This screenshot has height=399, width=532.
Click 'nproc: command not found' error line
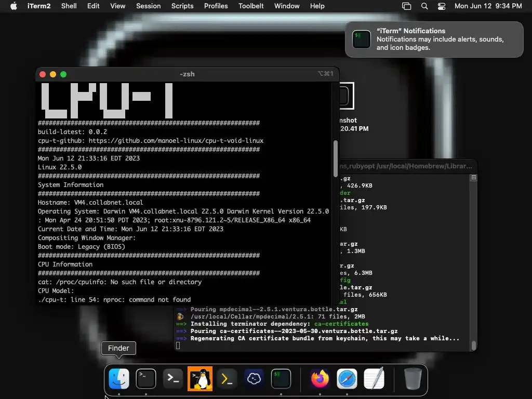(114, 300)
